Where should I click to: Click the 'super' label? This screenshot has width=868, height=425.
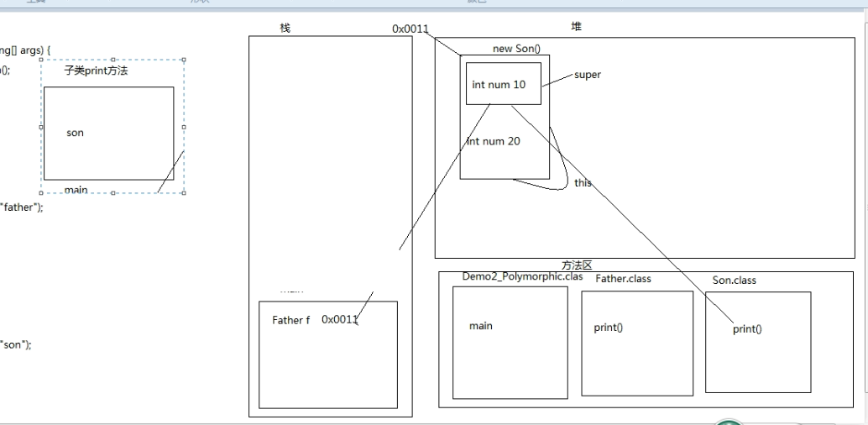pyautogui.click(x=588, y=75)
